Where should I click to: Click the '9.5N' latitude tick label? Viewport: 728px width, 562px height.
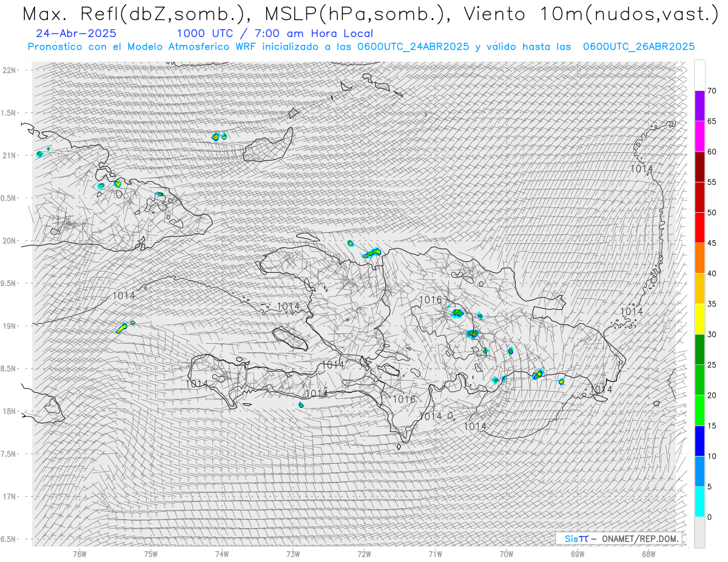(8, 283)
